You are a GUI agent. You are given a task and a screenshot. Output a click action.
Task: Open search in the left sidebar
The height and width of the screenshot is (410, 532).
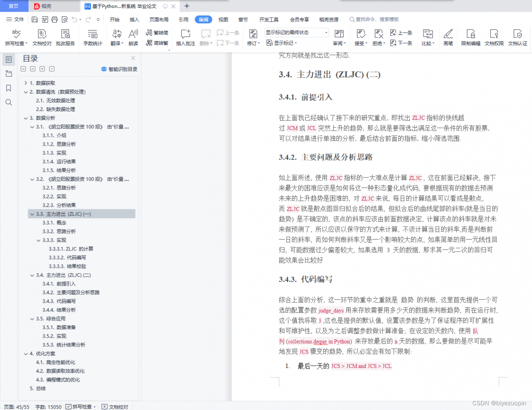8,102
